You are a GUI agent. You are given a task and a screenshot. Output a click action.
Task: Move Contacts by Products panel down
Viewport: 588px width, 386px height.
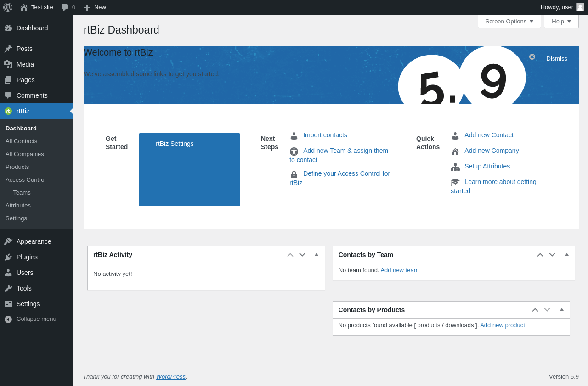547,310
